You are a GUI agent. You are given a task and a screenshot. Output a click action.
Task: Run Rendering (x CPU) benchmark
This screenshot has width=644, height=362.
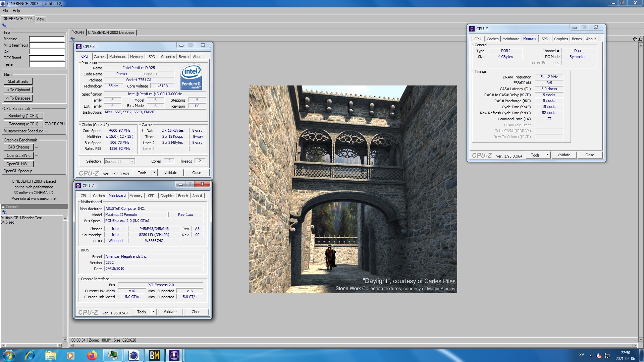[x=23, y=124]
